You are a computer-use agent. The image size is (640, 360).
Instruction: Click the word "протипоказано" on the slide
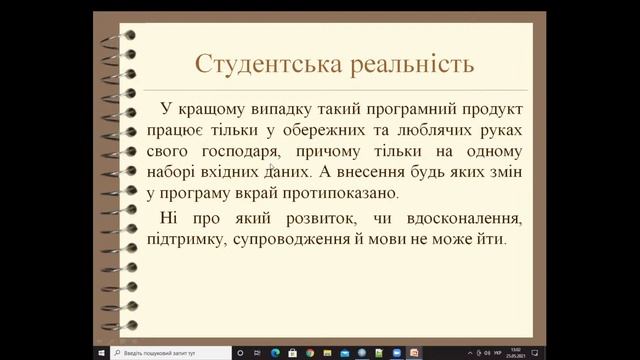pyautogui.click(x=338, y=193)
